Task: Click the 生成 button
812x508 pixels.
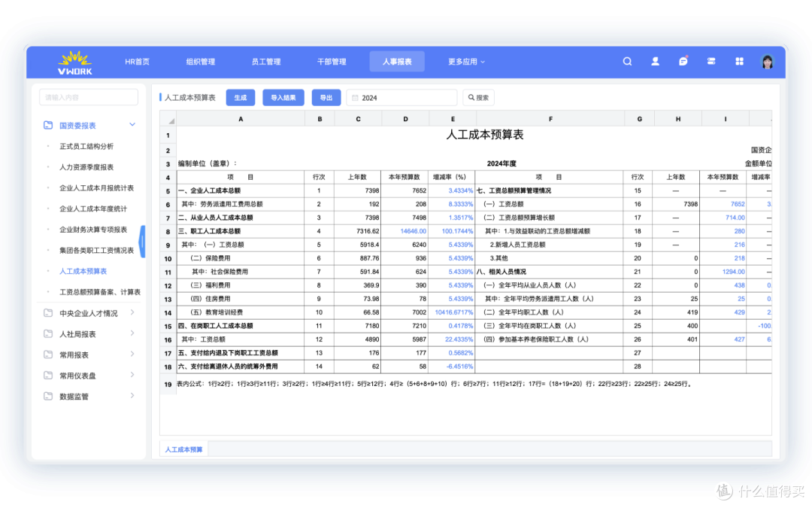Action: tap(241, 97)
